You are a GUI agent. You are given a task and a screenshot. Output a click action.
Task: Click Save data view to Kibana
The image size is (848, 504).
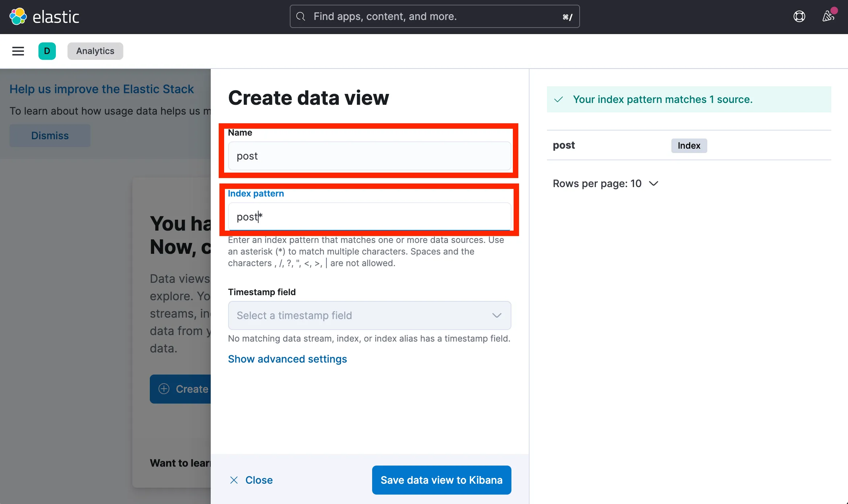tap(442, 480)
